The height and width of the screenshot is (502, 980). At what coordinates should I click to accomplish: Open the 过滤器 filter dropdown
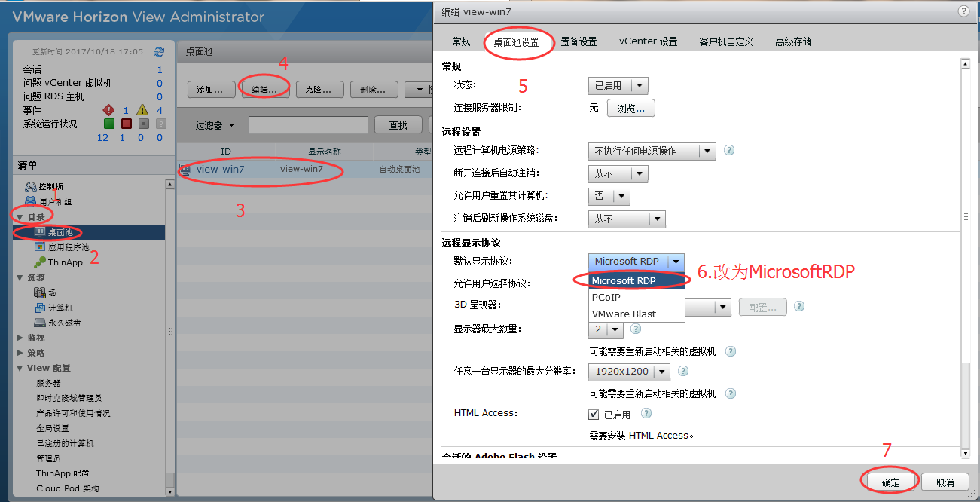point(215,125)
